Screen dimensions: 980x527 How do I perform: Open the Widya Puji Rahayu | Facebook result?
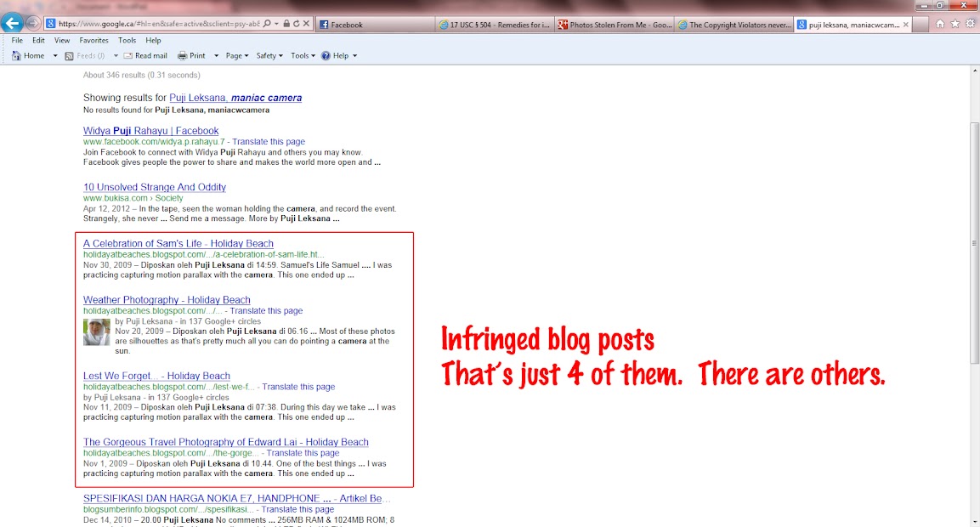click(x=150, y=131)
